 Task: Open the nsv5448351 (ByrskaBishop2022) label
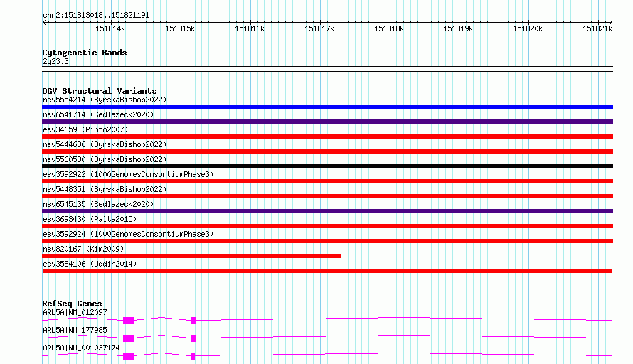pyautogui.click(x=105, y=189)
